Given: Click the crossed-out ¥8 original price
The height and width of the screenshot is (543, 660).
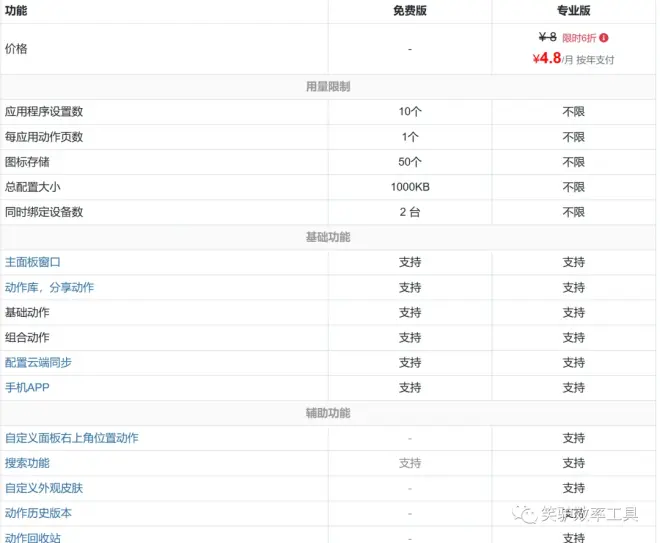Looking at the screenshot, I should click(x=547, y=37).
